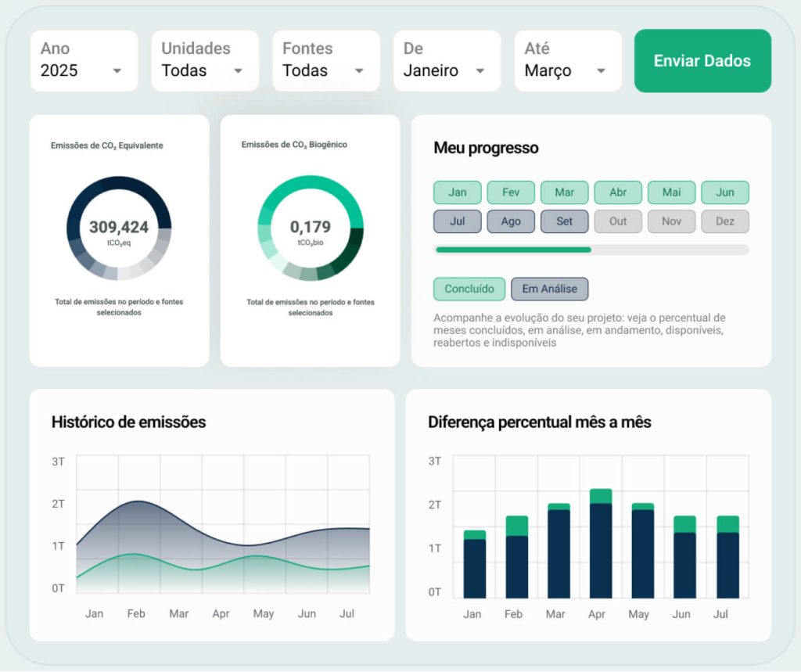Click the Acompanhe a evolução description text
Image resolution: width=801 pixels, height=672 pixels.
(x=580, y=330)
